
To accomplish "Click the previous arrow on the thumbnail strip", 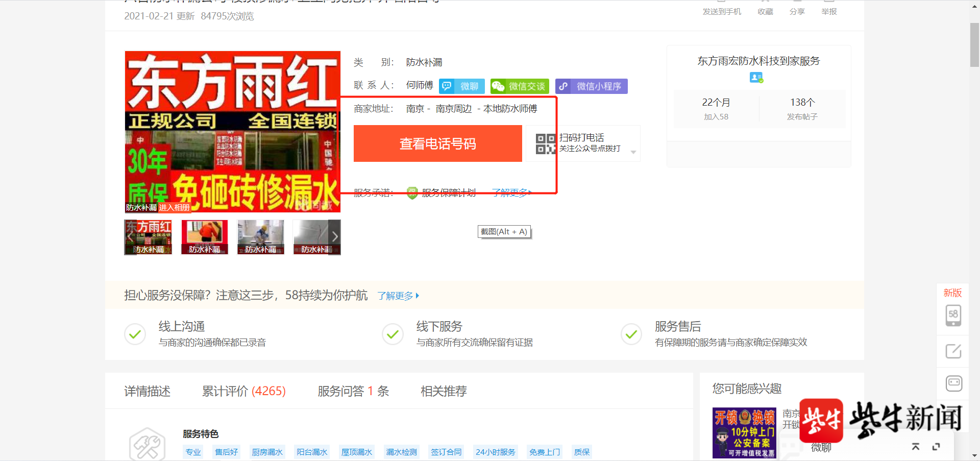I will (130, 236).
